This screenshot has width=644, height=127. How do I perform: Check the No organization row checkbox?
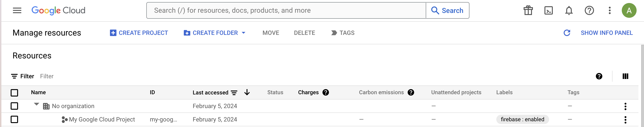[15, 106]
